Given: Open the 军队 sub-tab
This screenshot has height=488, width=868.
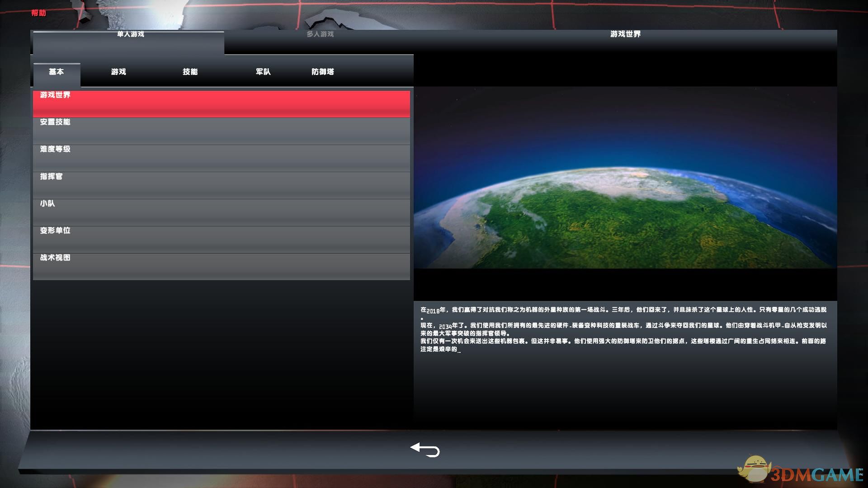Looking at the screenshot, I should point(263,72).
